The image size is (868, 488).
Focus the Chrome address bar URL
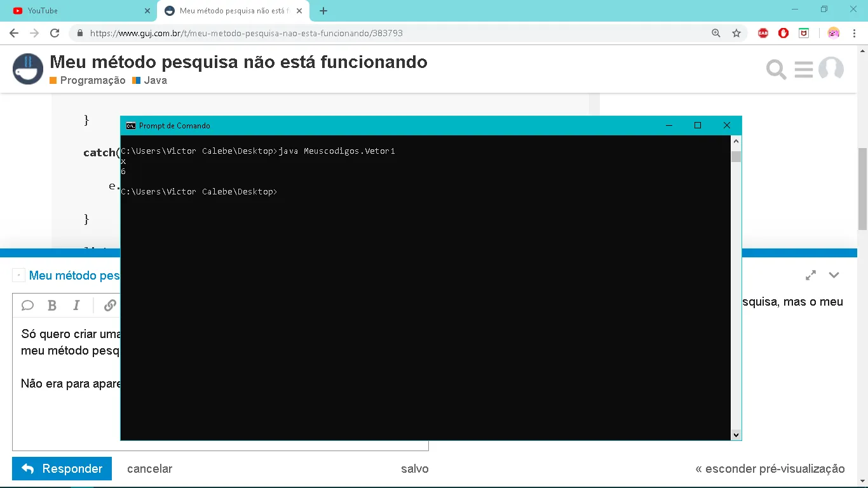247,33
